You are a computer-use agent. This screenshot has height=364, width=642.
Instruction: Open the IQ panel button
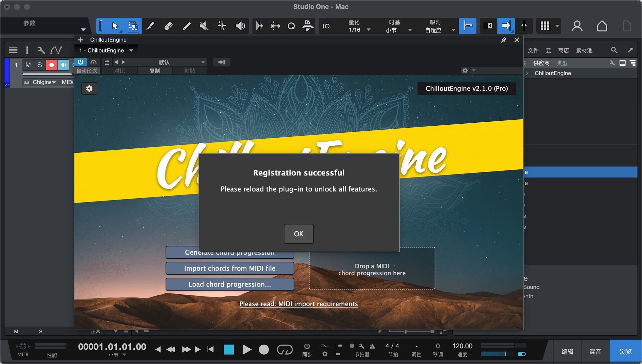[326, 26]
